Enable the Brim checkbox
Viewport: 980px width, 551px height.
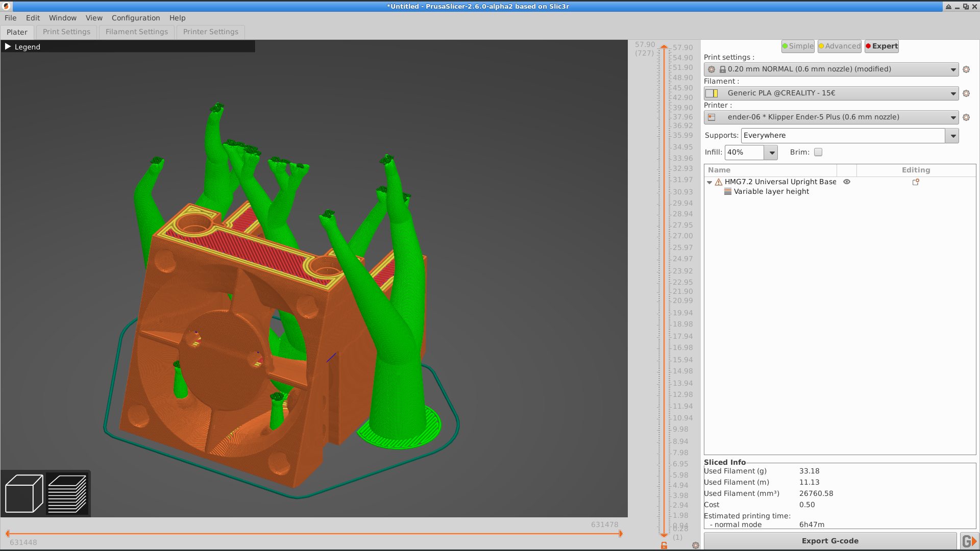pyautogui.click(x=818, y=152)
